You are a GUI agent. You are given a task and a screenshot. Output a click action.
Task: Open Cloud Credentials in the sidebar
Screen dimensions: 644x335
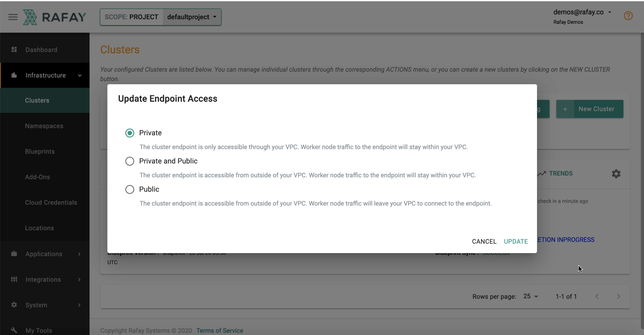click(51, 202)
